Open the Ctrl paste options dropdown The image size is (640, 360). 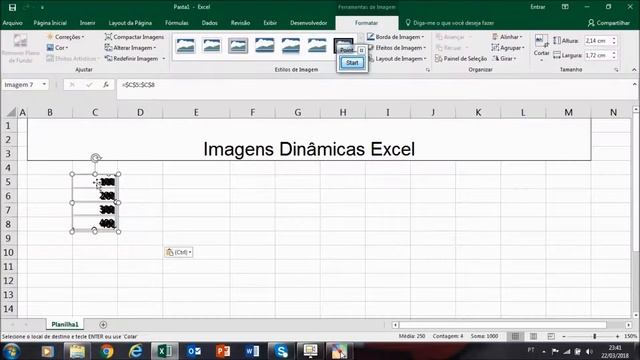click(179, 252)
